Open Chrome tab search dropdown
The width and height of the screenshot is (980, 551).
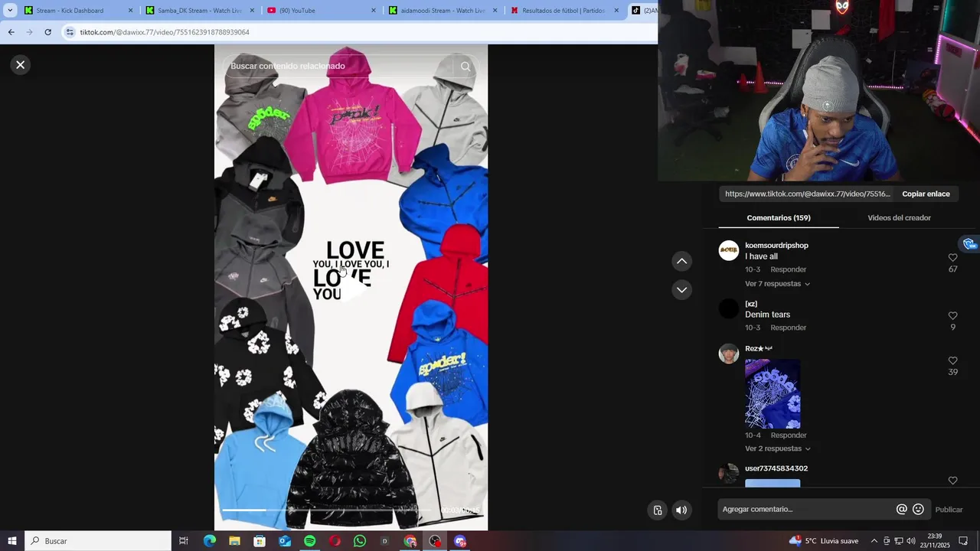click(10, 11)
